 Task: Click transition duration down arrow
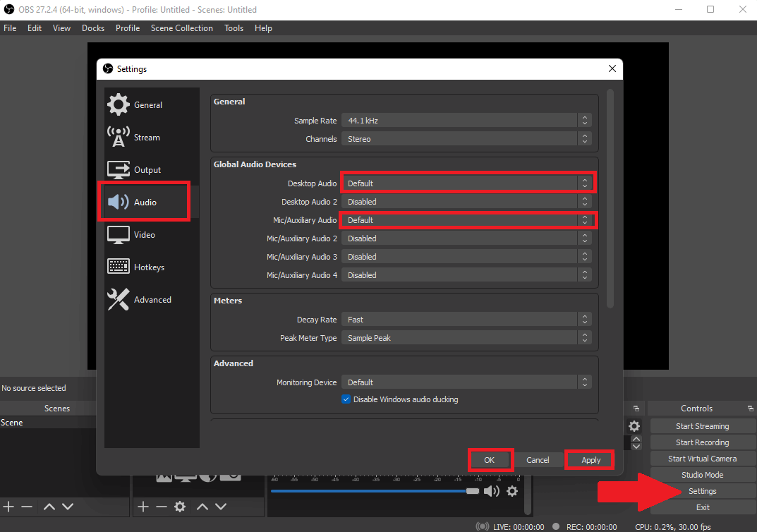pyautogui.click(x=636, y=446)
